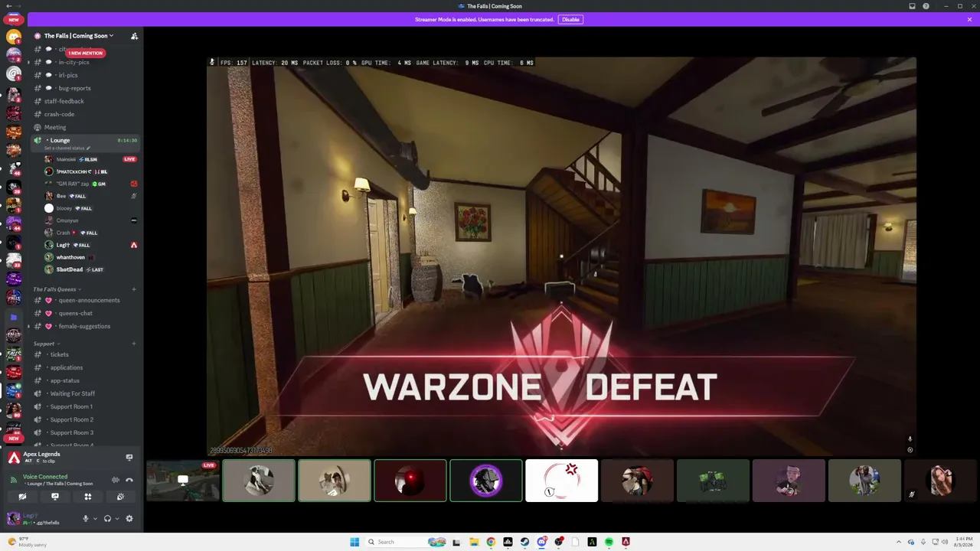
Task: Click the 1 New Mention pill
Action: pos(85,53)
